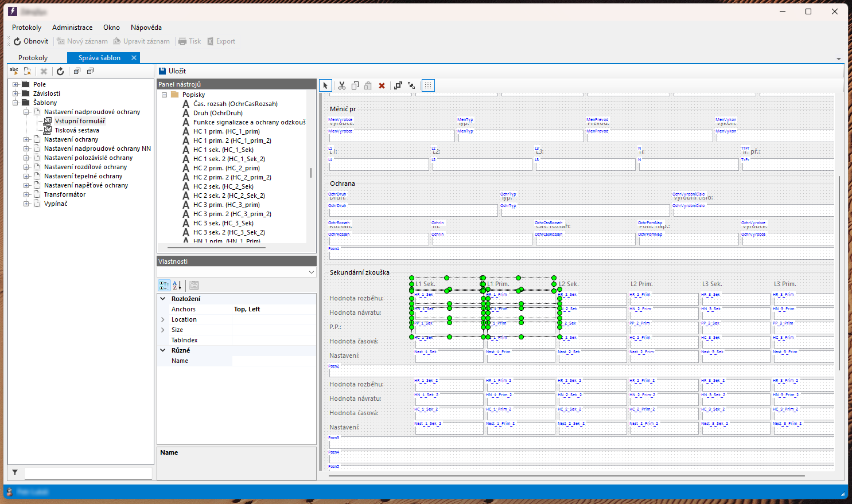The height and width of the screenshot is (504, 852).
Task: Switch properties to categorized view
Action: point(164,285)
